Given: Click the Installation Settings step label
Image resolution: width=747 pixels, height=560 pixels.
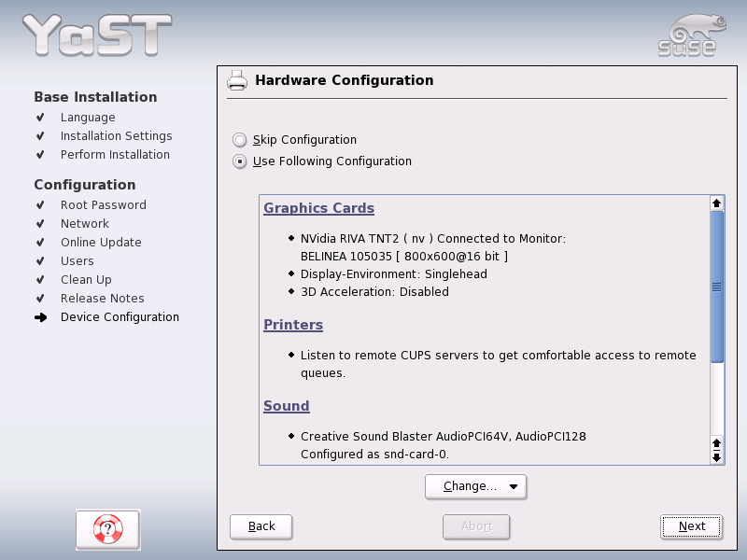Looking at the screenshot, I should pyautogui.click(x=116, y=136).
